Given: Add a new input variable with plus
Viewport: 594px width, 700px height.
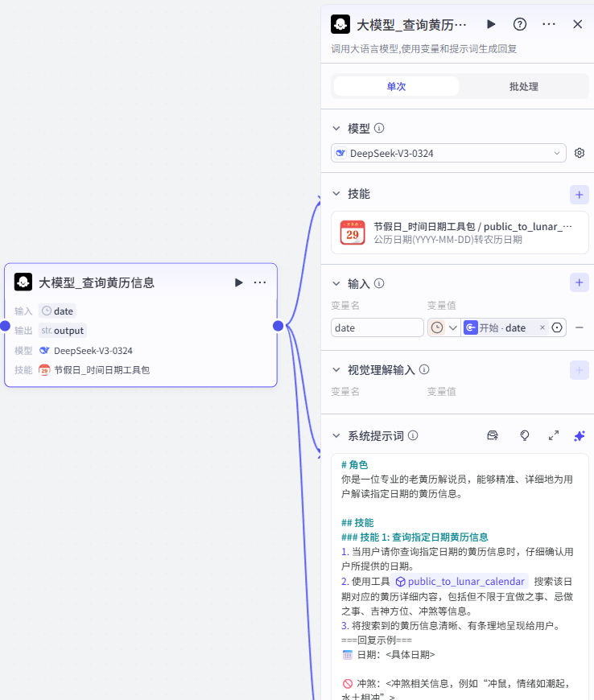Looking at the screenshot, I should (x=580, y=282).
